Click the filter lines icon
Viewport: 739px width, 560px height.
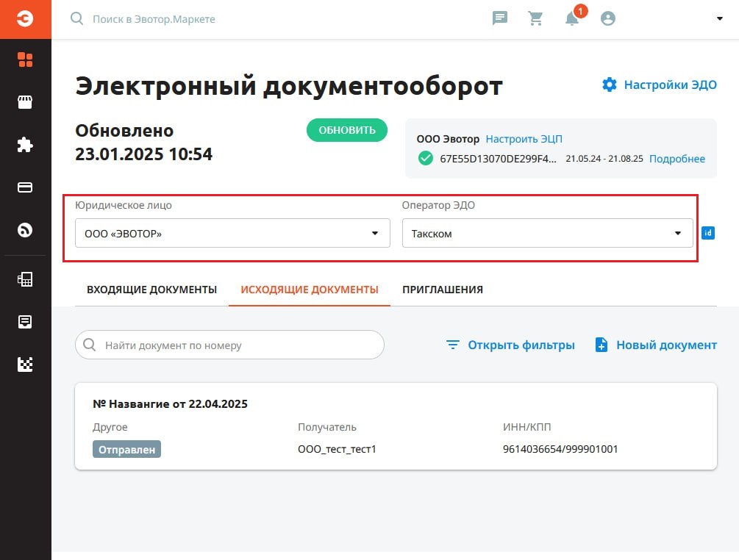[453, 345]
